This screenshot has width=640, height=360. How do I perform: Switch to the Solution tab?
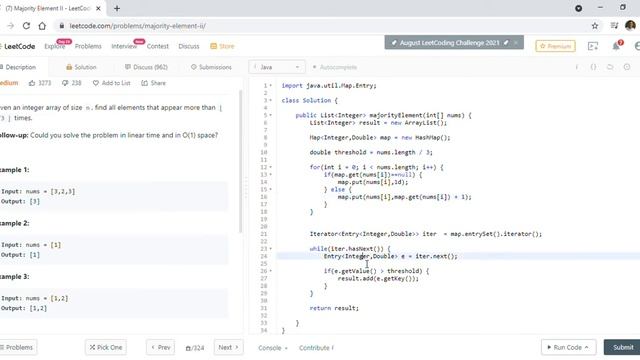pos(81,67)
